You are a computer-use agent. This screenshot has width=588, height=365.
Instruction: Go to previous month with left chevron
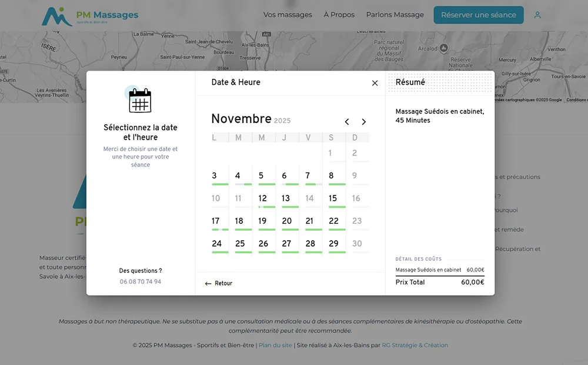pyautogui.click(x=347, y=122)
